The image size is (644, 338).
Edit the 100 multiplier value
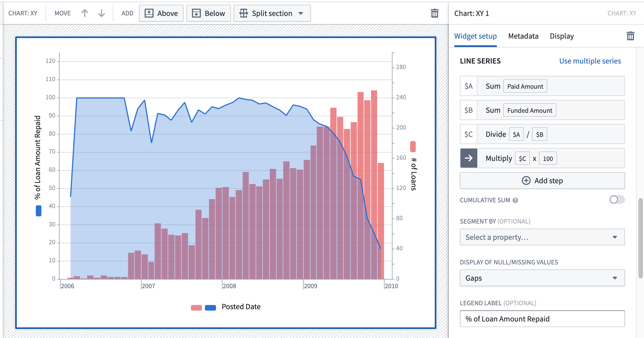[x=548, y=158]
